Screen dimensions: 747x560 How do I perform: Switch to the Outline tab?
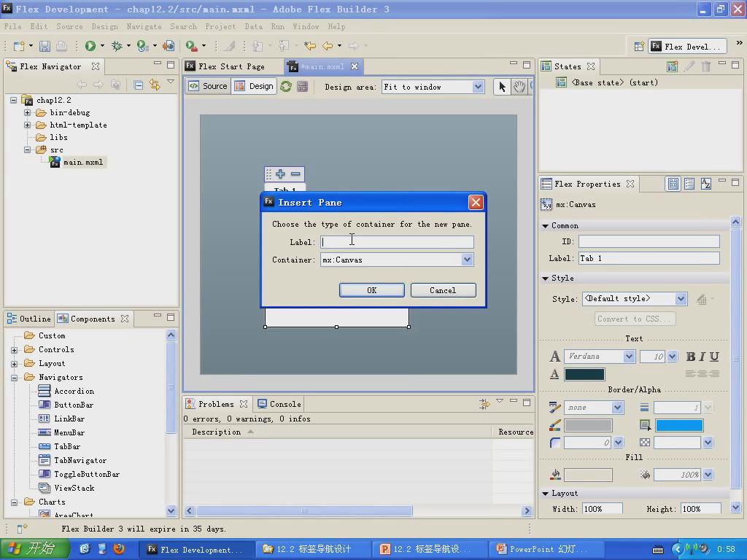tap(29, 319)
